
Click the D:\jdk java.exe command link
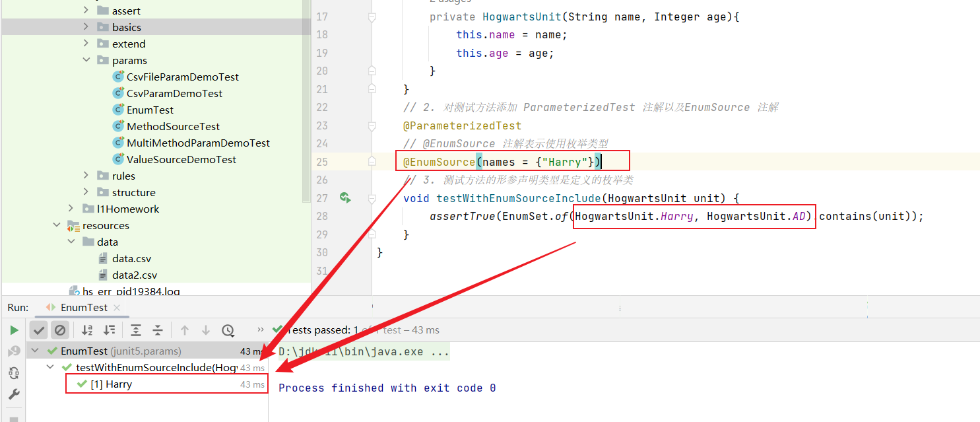[x=364, y=351]
